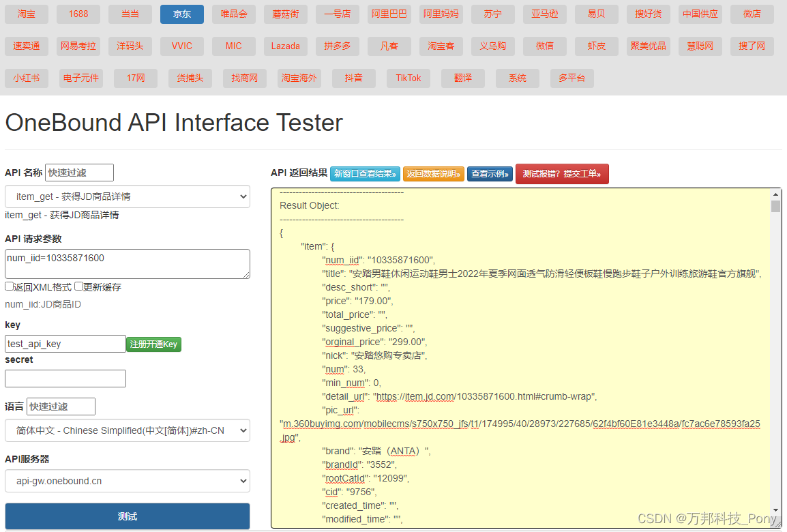Open the 一号店 tab

click(338, 14)
